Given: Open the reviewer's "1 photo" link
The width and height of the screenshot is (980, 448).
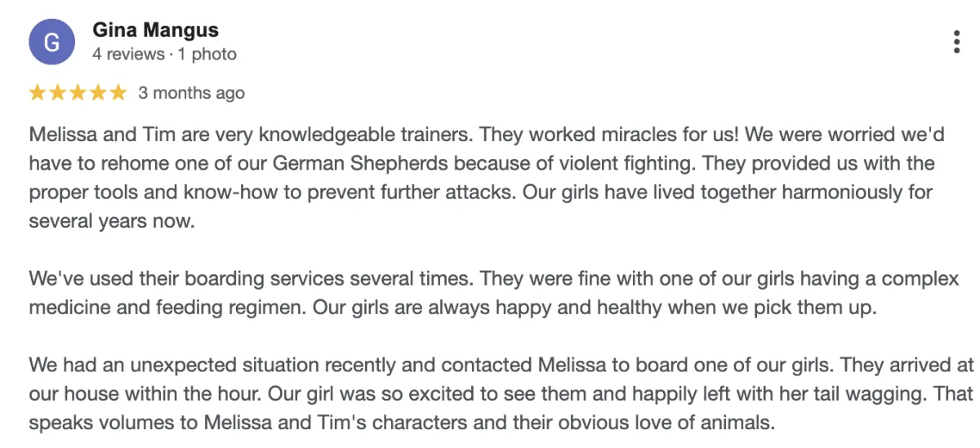Looking at the screenshot, I should (207, 55).
